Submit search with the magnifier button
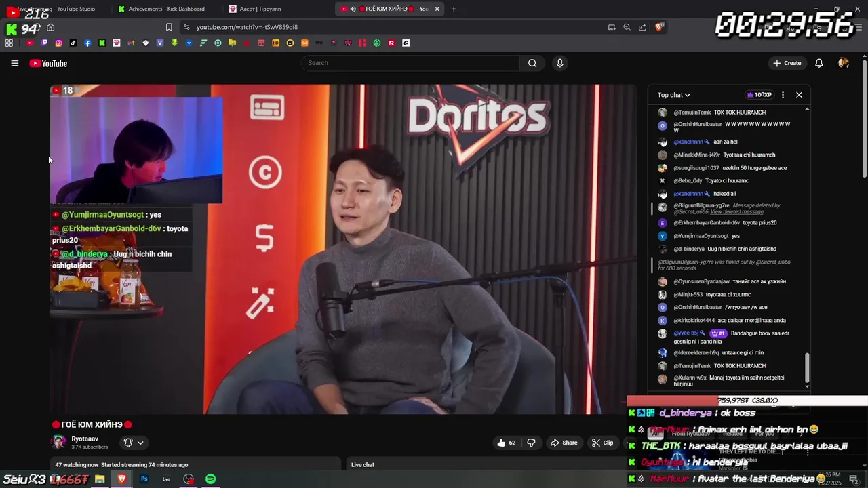This screenshot has height=488, width=868. coord(532,63)
